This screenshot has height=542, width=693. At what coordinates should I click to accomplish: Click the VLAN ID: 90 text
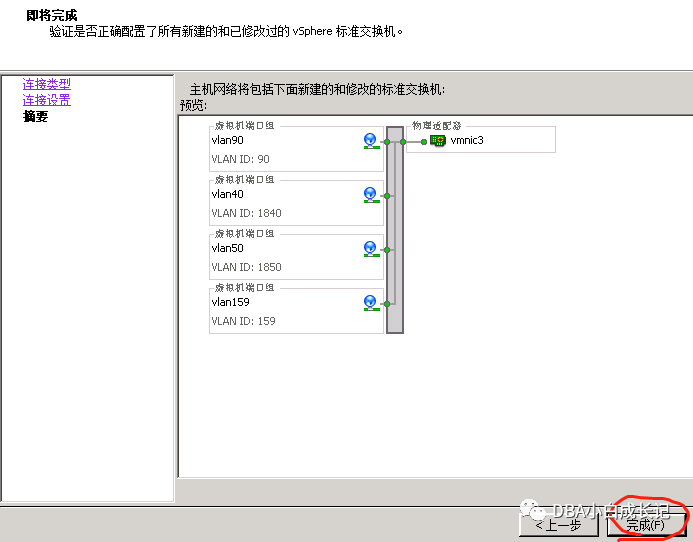(x=240, y=159)
